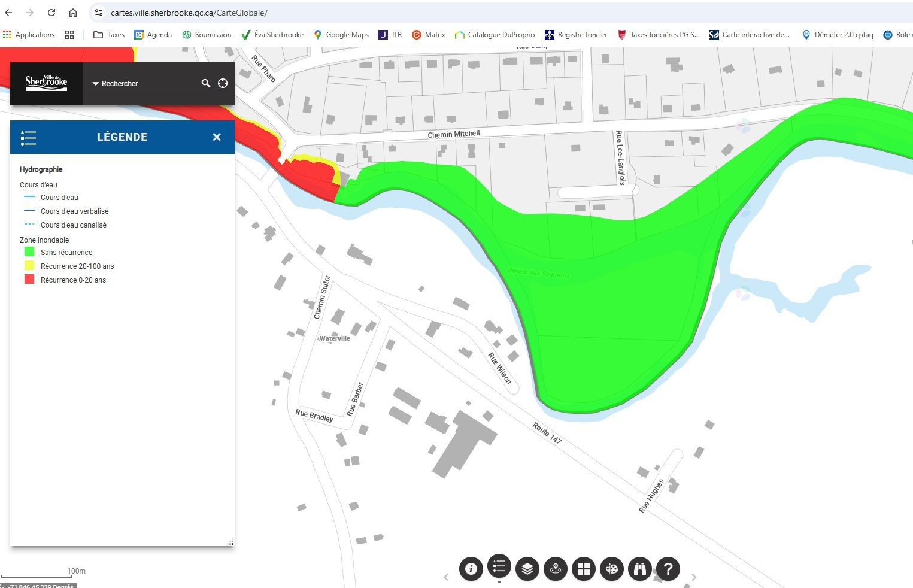
Task: Click the Ville de Sherbrooke logo
Action: (46, 83)
